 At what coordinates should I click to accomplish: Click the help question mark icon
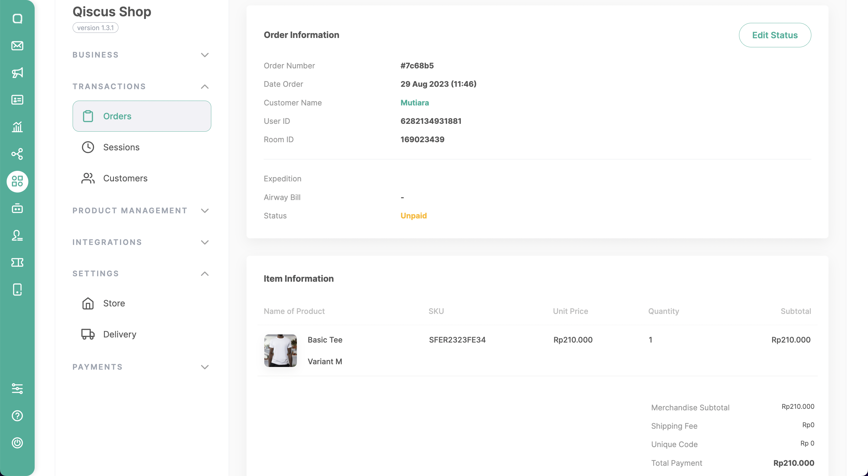17,416
